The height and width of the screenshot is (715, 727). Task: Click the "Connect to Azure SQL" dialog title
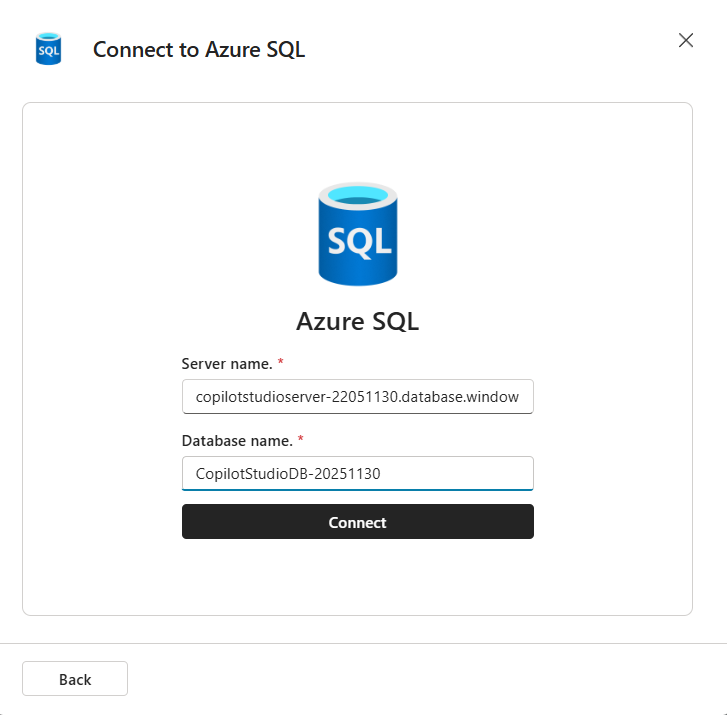[x=199, y=50]
